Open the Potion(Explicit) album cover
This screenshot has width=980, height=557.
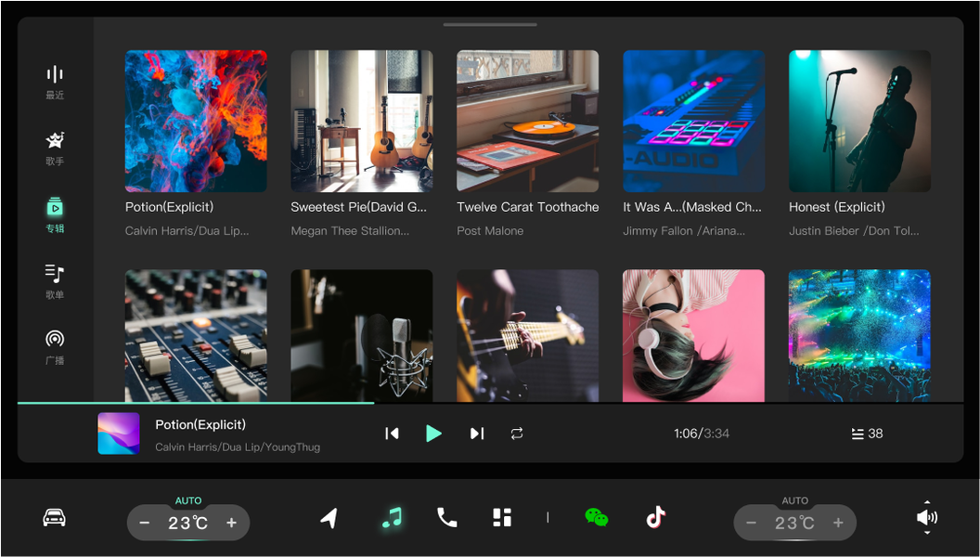196,122
